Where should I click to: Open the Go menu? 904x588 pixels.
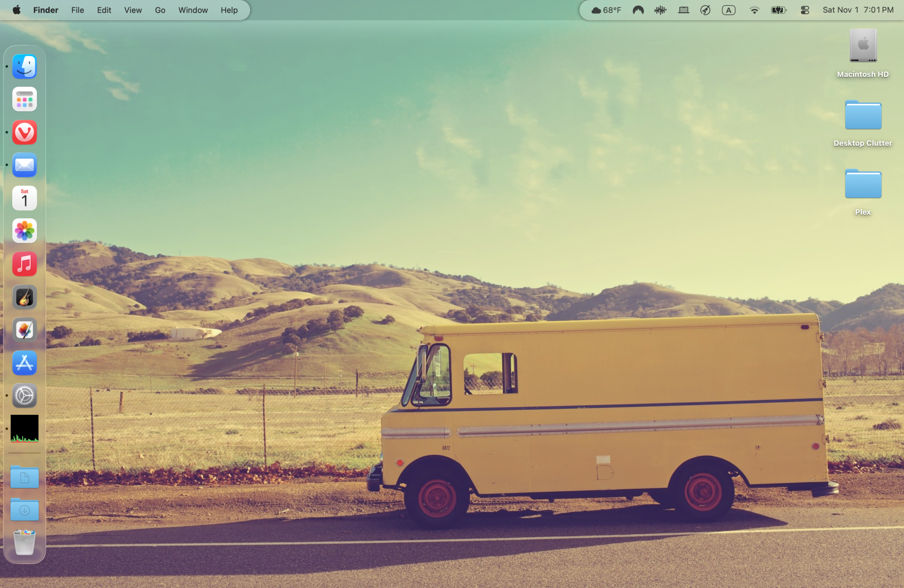pyautogui.click(x=160, y=10)
